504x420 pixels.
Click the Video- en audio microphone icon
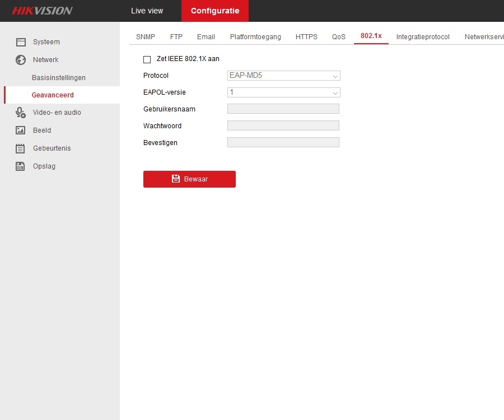point(21,113)
